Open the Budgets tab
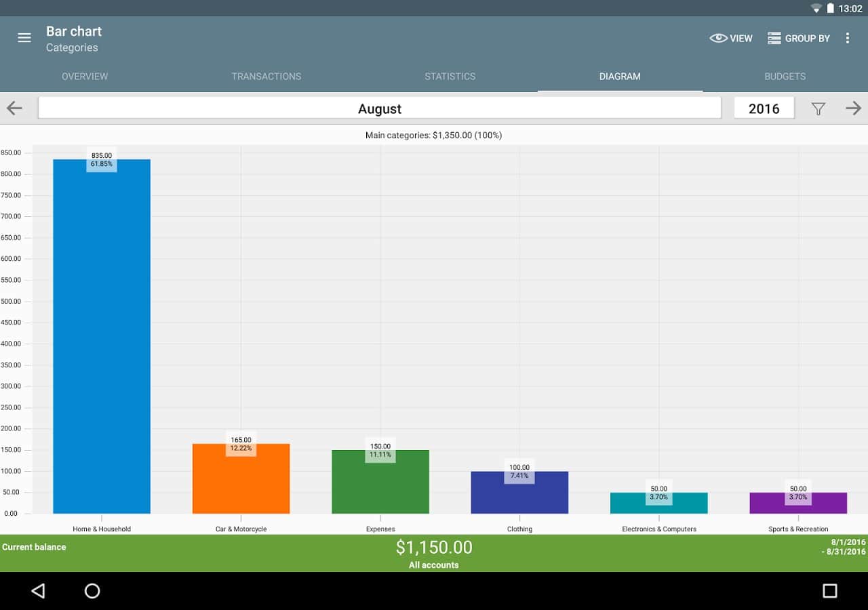 pos(785,77)
